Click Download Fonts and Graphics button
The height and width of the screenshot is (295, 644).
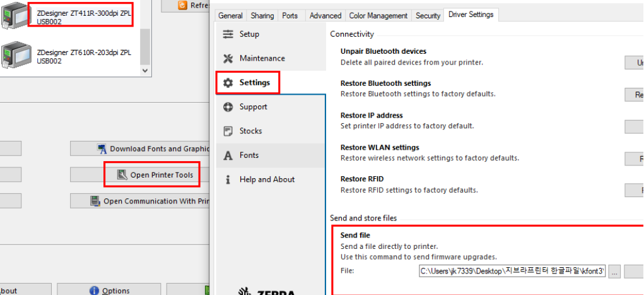click(139, 148)
